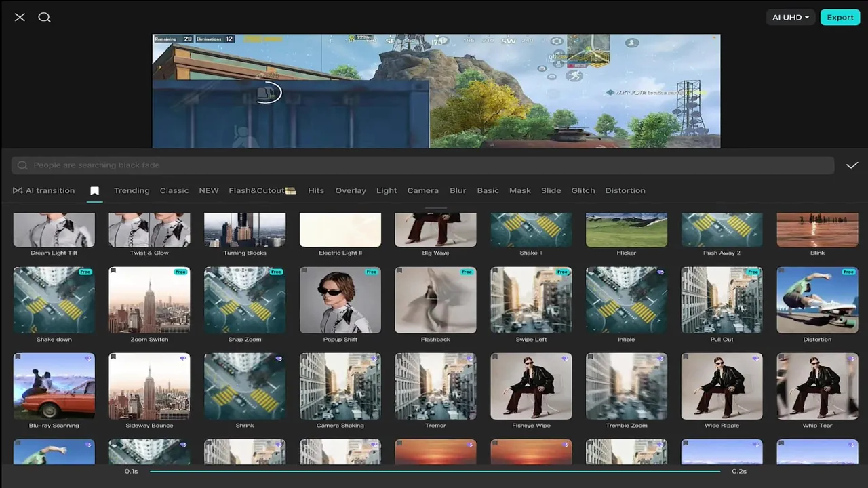The width and height of the screenshot is (868, 488).
Task: Select the bookmarked favorites tab icon
Action: [94, 191]
